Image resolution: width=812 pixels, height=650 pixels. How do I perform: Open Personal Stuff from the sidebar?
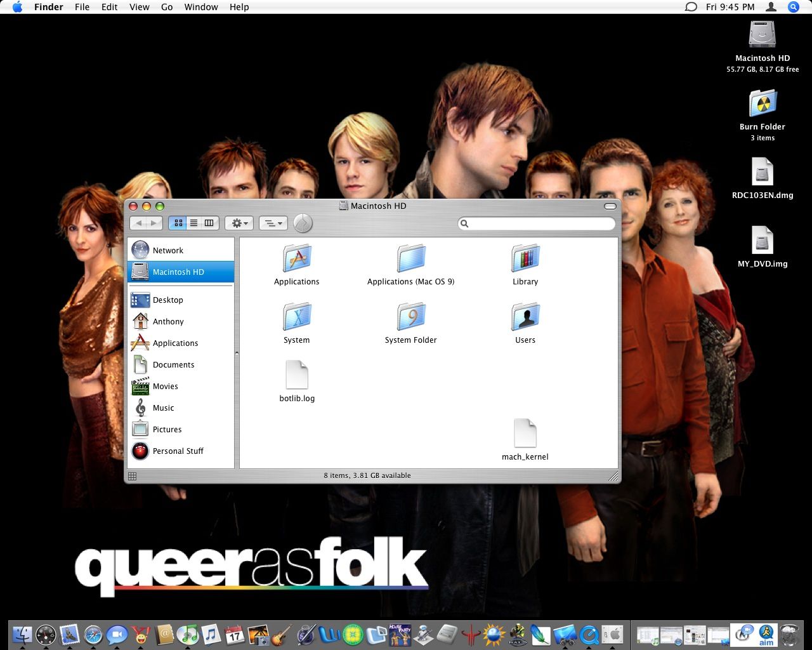pyautogui.click(x=181, y=451)
